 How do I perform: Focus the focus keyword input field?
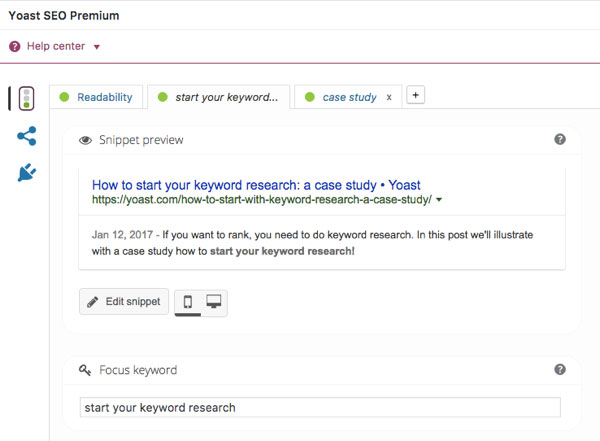[x=320, y=407]
